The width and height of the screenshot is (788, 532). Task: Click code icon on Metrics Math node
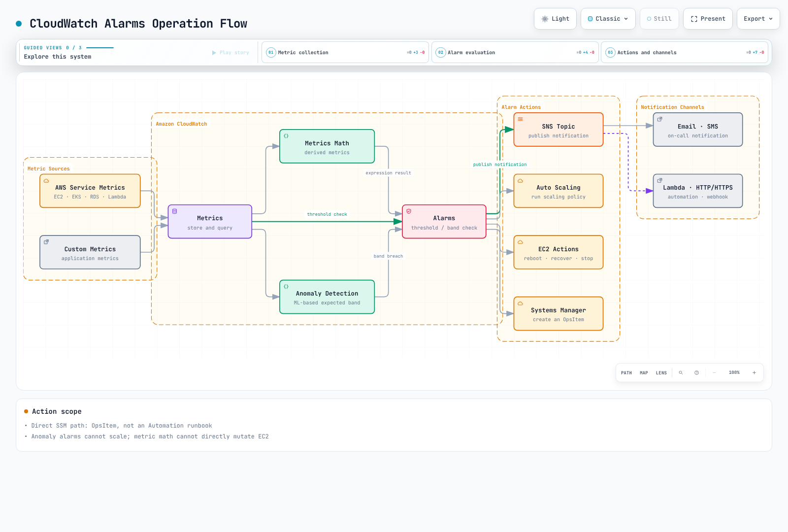tap(286, 136)
